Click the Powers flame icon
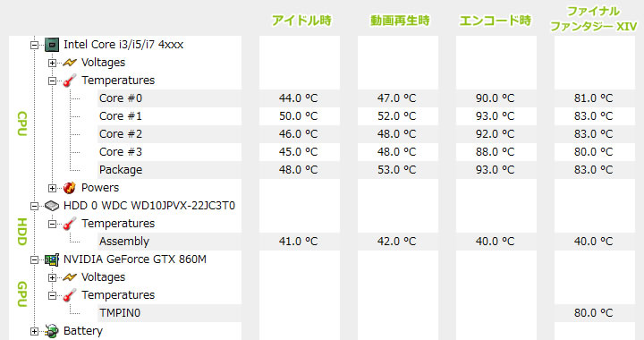 [x=70, y=188]
